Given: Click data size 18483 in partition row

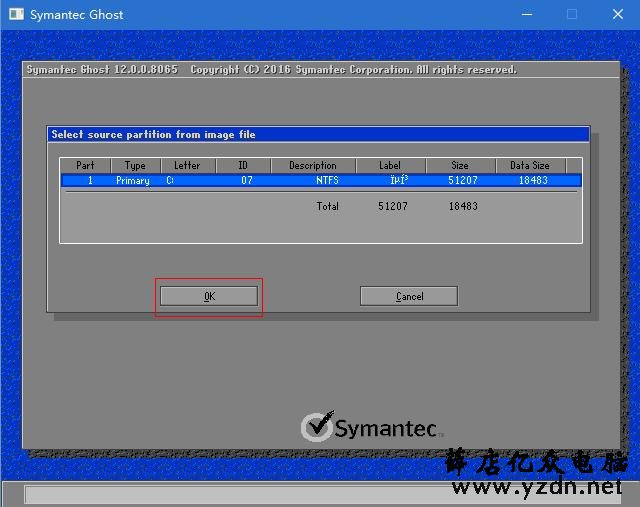Looking at the screenshot, I should tap(533, 180).
